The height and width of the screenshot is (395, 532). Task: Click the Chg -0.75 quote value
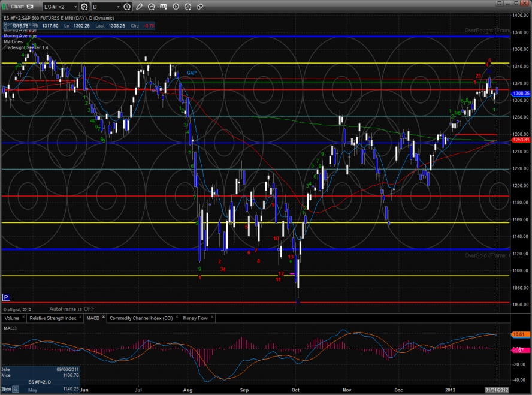point(149,26)
